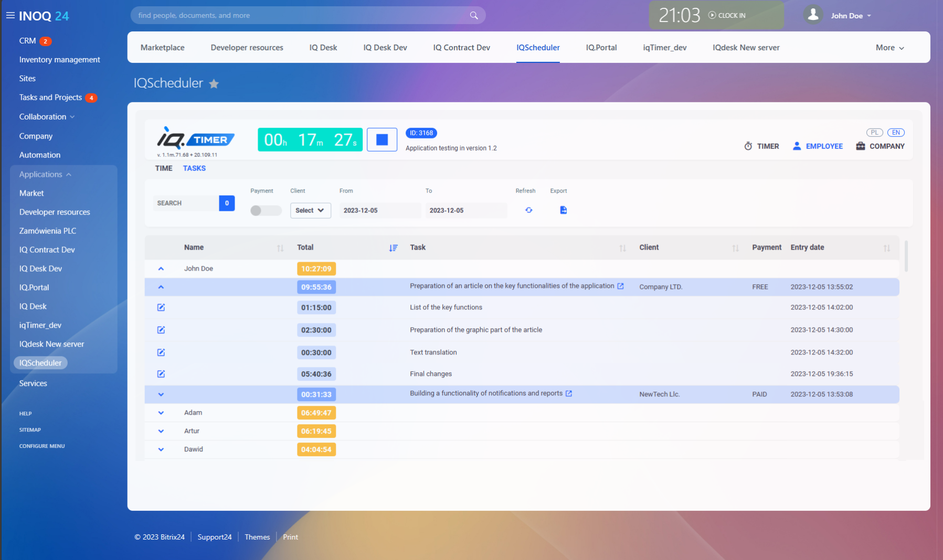
Task: Switch language to PL
Action: tap(874, 133)
